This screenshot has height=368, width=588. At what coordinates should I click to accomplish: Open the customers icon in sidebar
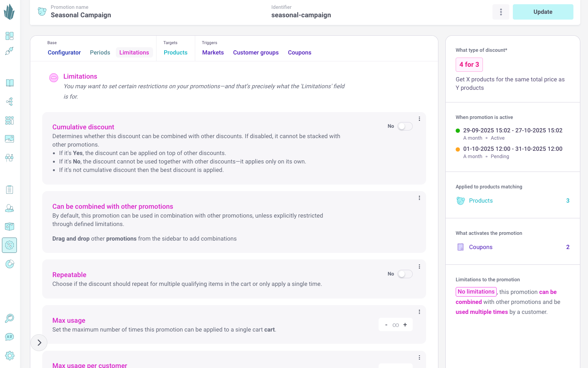click(10, 208)
